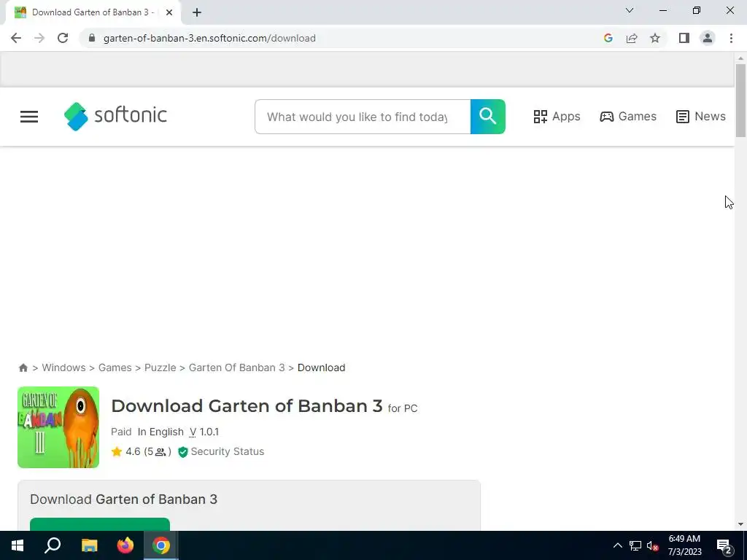Click the Garten of Banban game thumbnail
This screenshot has height=560, width=747.
pos(58,427)
